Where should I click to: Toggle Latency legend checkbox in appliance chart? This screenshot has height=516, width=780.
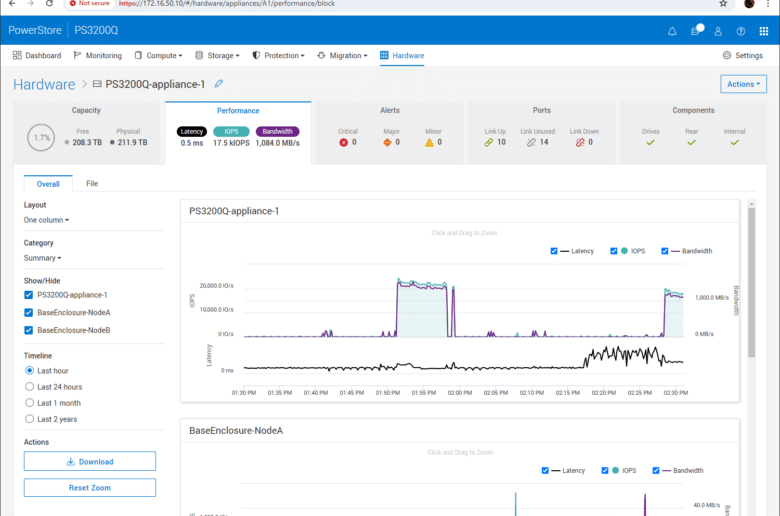tap(554, 251)
